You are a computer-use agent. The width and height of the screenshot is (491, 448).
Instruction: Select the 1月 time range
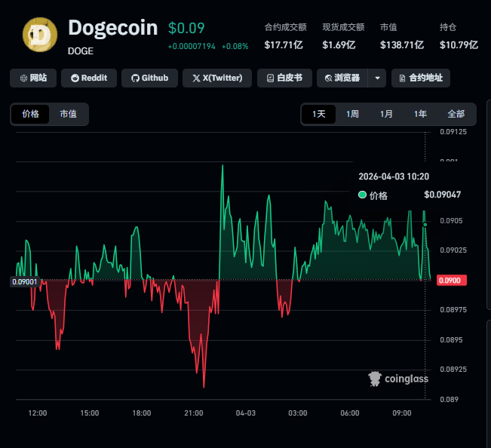click(386, 114)
